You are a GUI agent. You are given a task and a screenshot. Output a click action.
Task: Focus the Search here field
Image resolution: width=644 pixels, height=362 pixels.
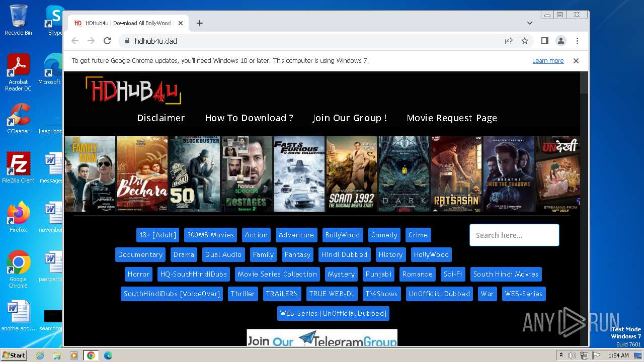tap(514, 235)
